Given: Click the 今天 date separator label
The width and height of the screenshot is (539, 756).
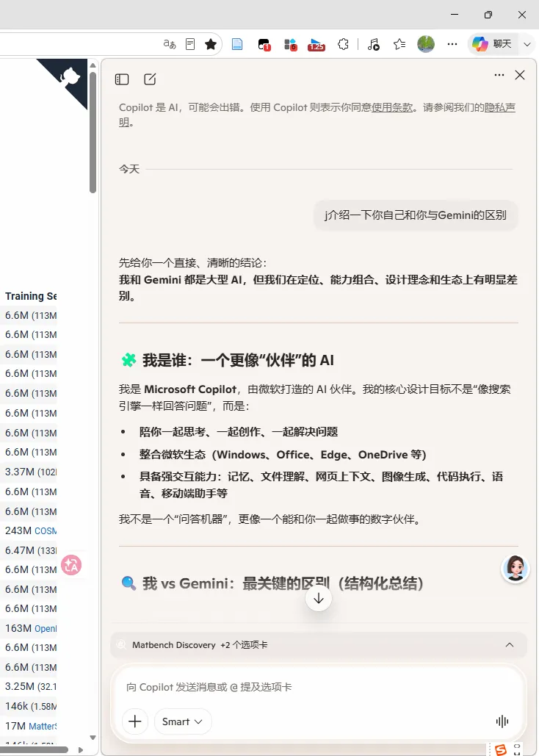Looking at the screenshot, I should coord(129,169).
